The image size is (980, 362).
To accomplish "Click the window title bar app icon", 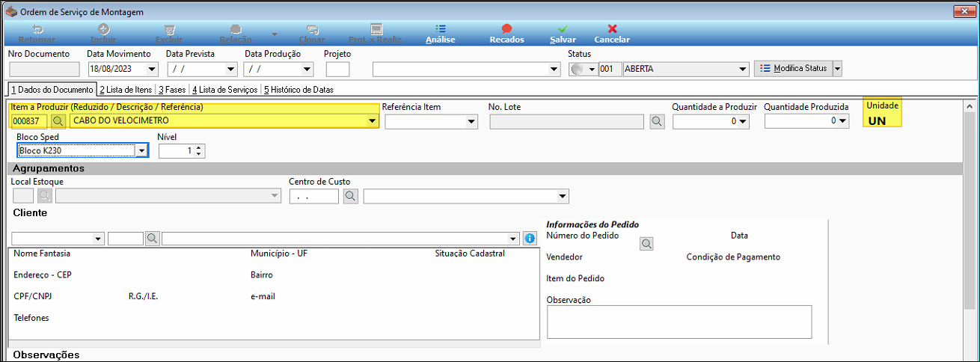I will tap(10, 12).
